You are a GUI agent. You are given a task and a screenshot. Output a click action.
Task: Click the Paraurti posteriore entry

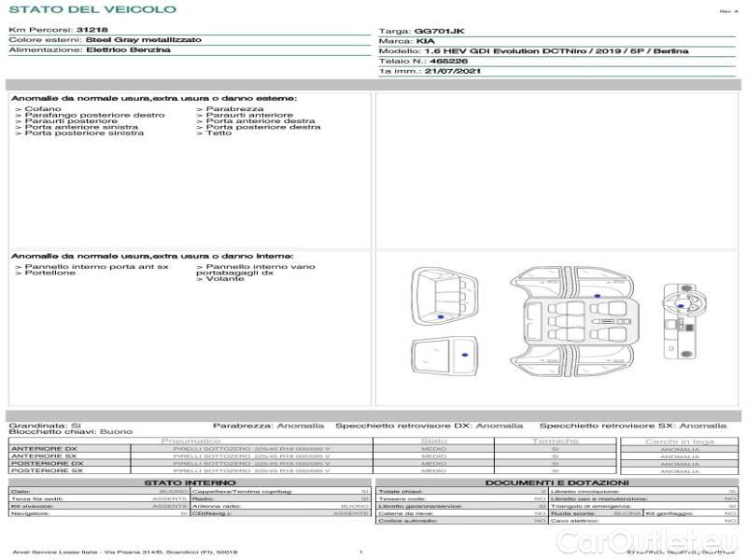66,121
